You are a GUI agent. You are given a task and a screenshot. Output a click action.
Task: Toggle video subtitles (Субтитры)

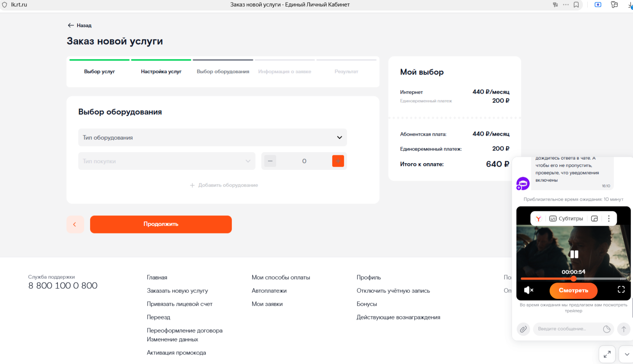coord(566,219)
